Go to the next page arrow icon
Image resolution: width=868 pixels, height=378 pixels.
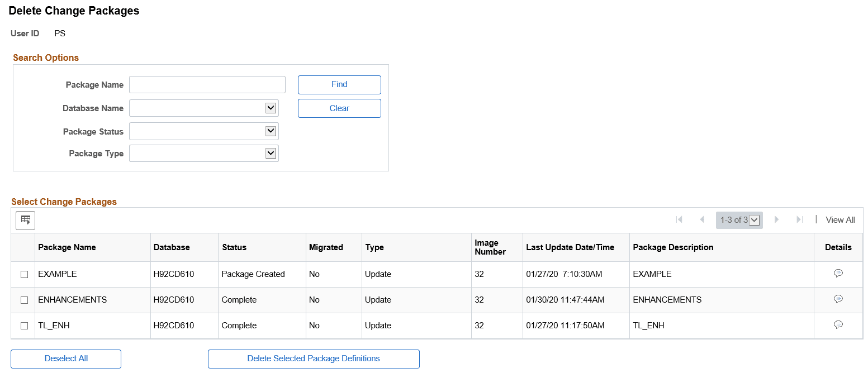pyautogui.click(x=777, y=219)
